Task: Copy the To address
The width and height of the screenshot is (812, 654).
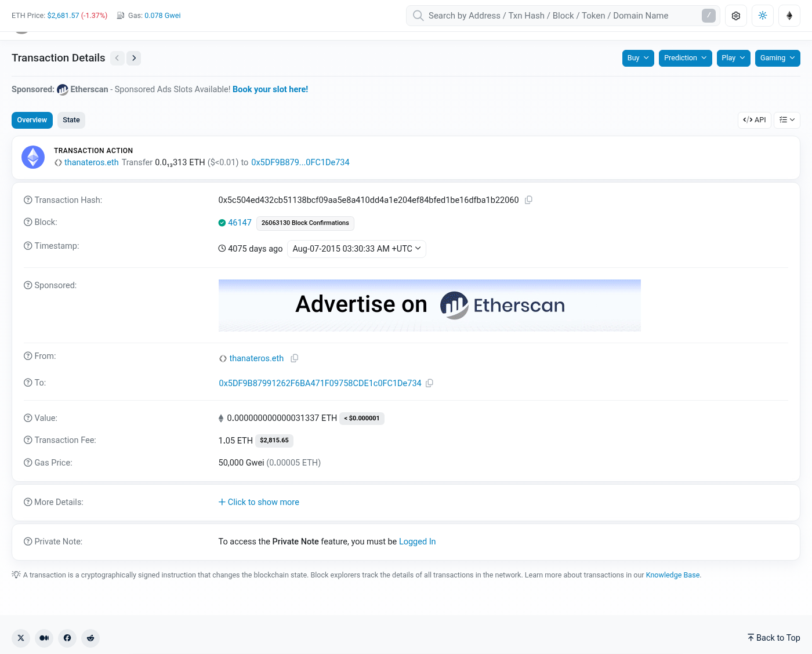Action: click(429, 383)
